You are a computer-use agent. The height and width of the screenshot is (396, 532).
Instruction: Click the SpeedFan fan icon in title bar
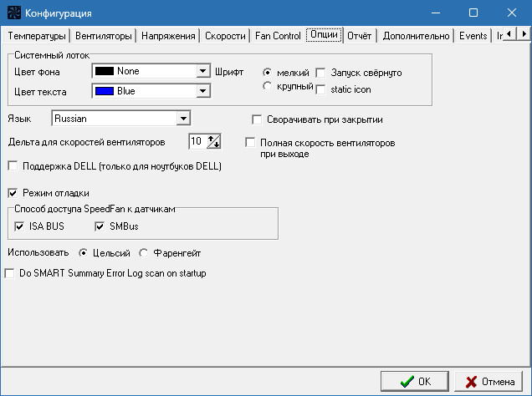pyautogui.click(x=14, y=13)
